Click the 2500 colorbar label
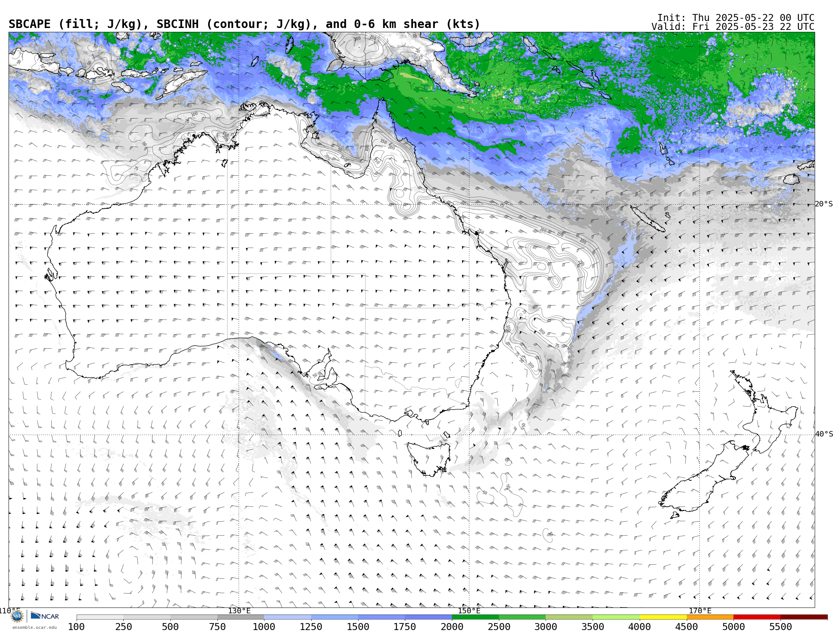Image resolution: width=840 pixels, height=632 pixels. click(499, 627)
